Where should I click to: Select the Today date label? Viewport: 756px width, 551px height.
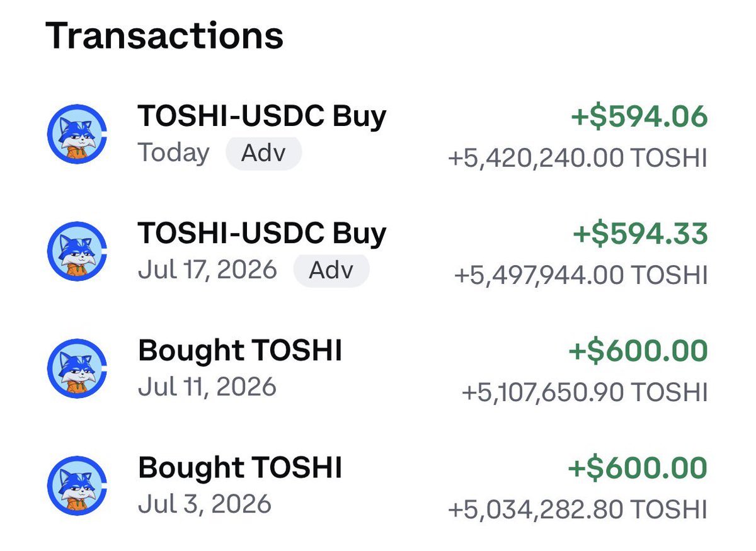tap(174, 153)
